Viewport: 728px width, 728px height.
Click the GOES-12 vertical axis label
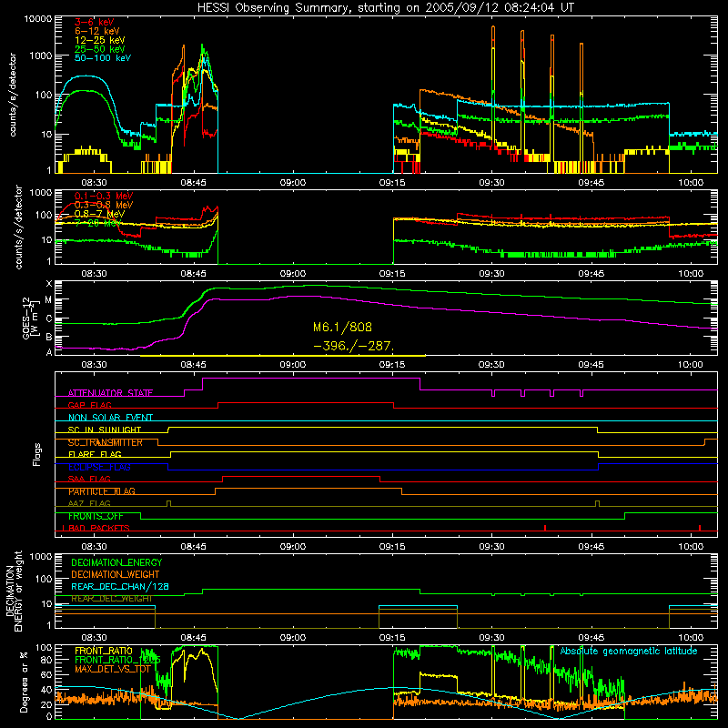[29, 318]
